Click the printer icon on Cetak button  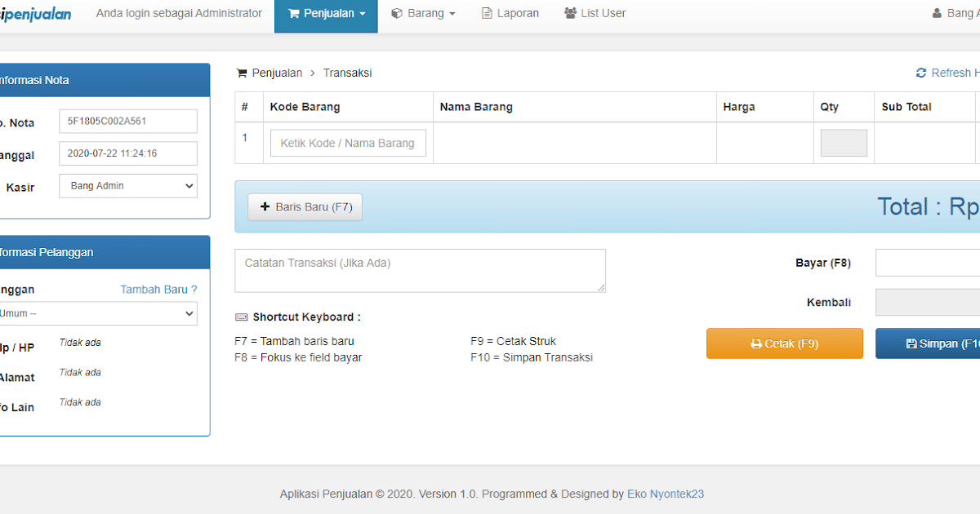tap(755, 343)
